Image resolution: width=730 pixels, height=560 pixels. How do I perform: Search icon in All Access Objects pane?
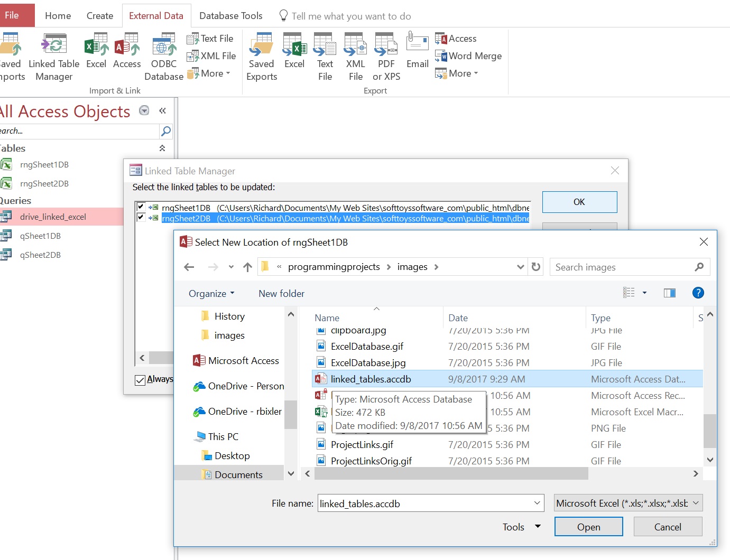click(166, 131)
